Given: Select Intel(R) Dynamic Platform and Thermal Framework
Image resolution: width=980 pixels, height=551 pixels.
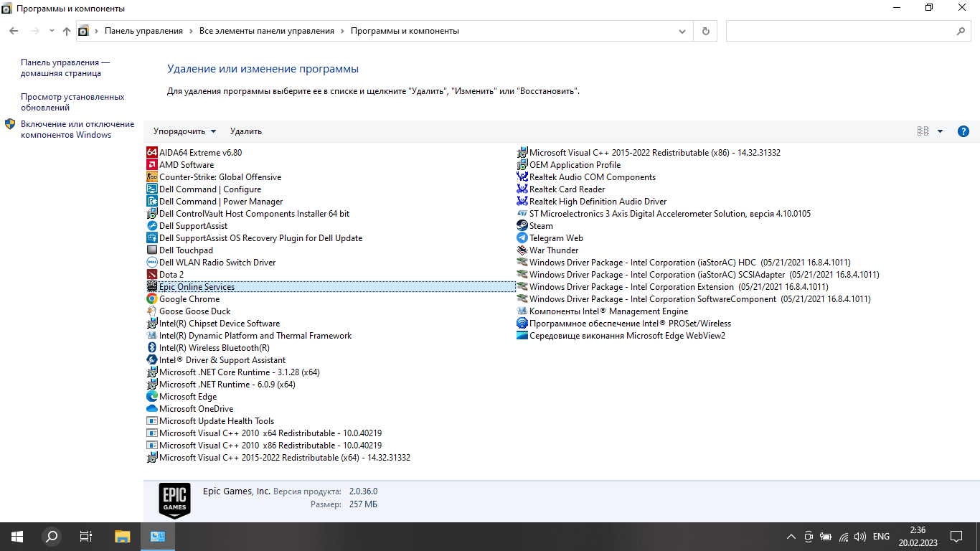Looking at the screenshot, I should pyautogui.click(x=249, y=336).
